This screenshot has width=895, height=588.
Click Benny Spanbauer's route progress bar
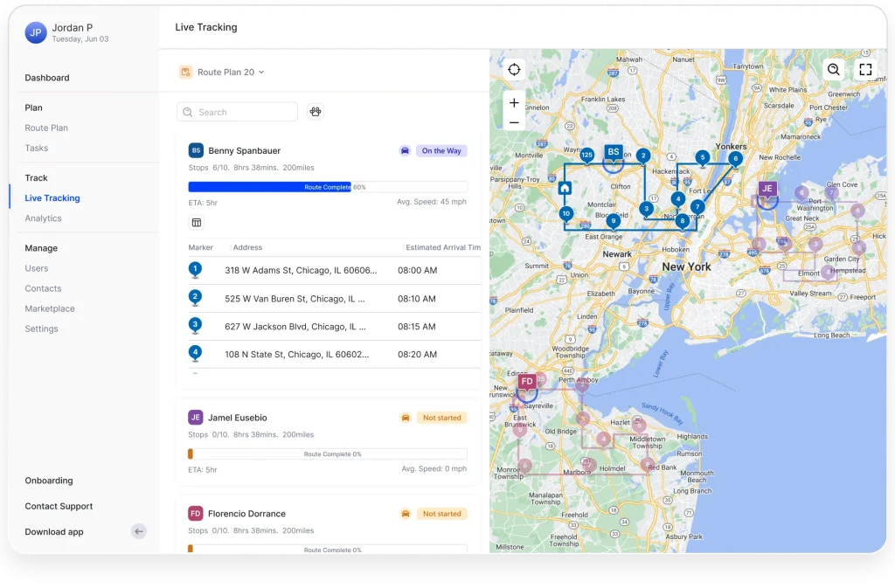click(x=328, y=186)
